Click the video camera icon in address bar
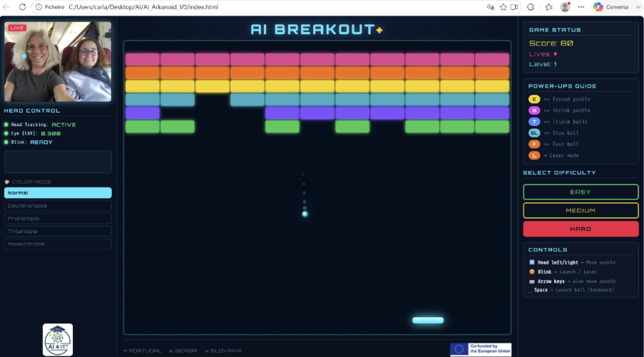644x357 pixels. coord(514,7)
